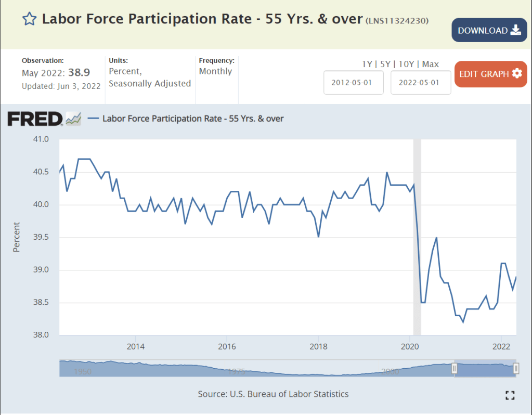Click the 1975 area in range navigator

click(237, 371)
